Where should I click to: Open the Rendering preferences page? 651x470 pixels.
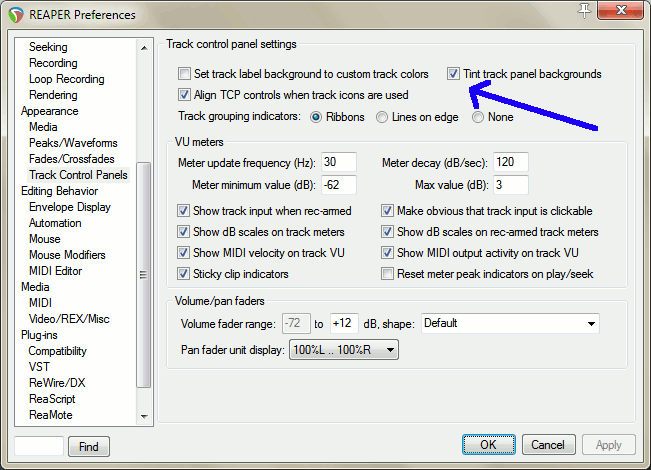tap(53, 95)
